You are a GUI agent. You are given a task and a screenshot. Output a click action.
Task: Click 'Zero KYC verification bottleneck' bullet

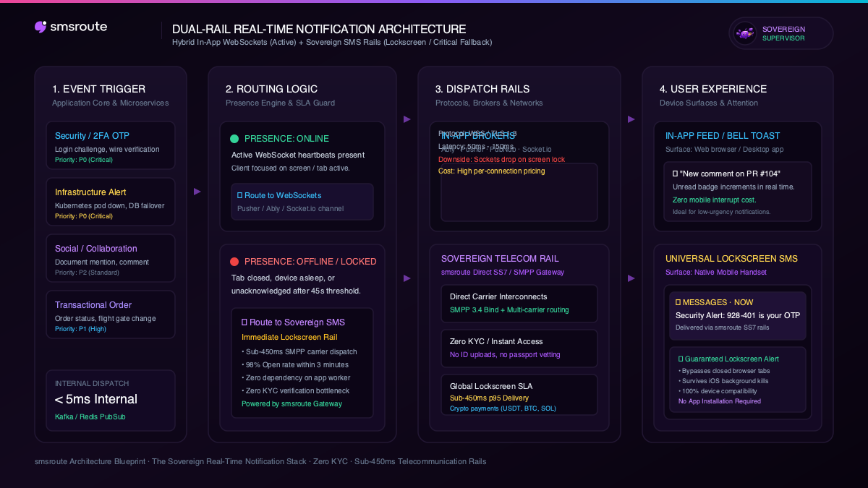point(295,390)
